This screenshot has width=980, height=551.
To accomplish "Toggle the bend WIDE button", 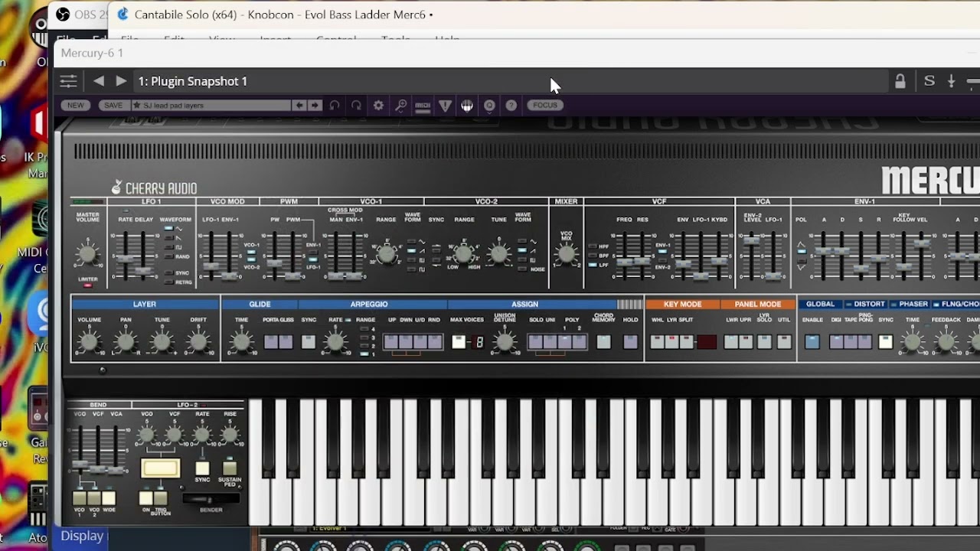I will 109,498.
